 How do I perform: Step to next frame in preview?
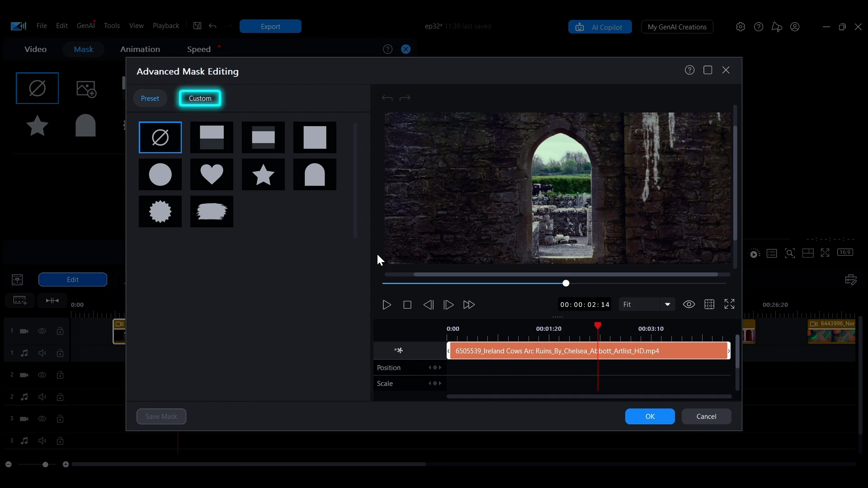click(x=448, y=305)
